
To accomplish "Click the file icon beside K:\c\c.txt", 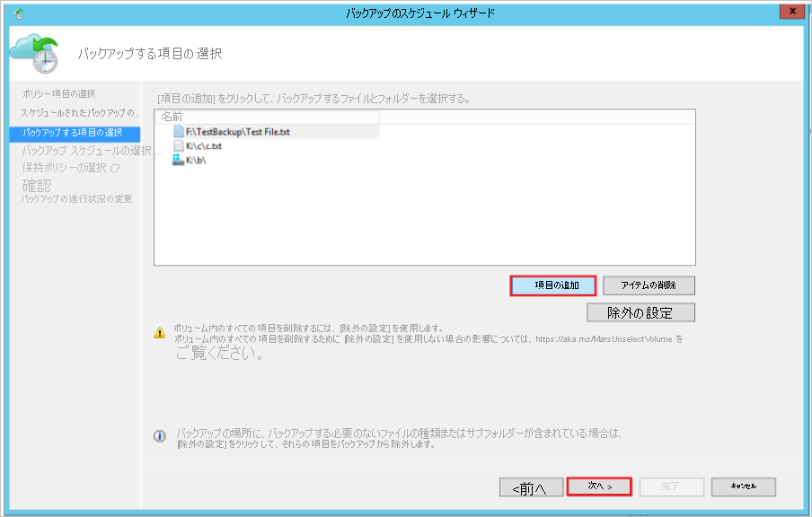I will click(179, 145).
